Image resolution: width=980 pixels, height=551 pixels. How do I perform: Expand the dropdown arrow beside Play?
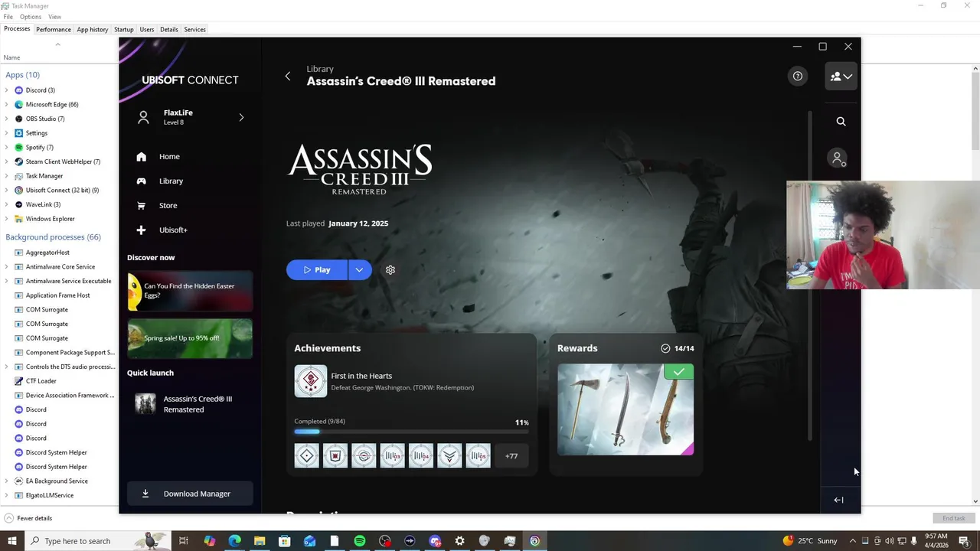[360, 269]
